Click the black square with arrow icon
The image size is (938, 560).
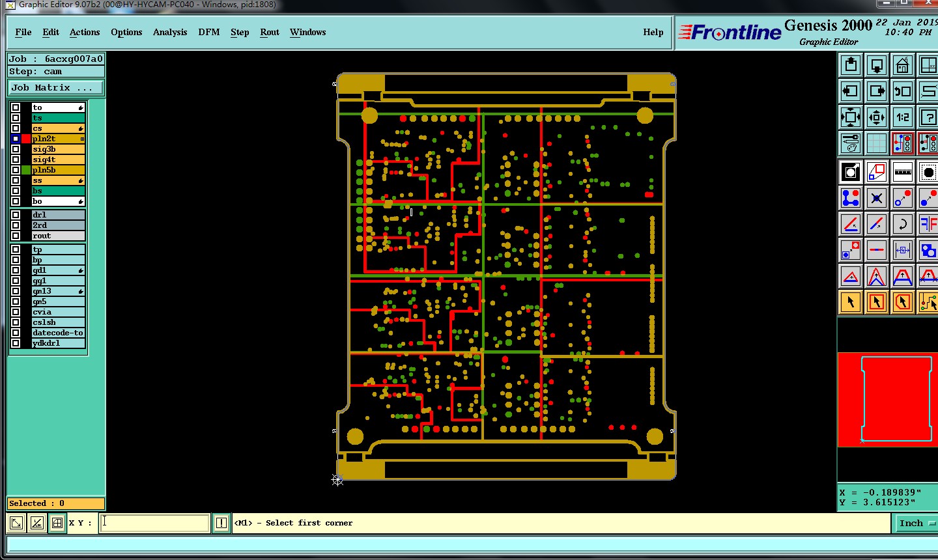pyautogui.click(x=851, y=173)
